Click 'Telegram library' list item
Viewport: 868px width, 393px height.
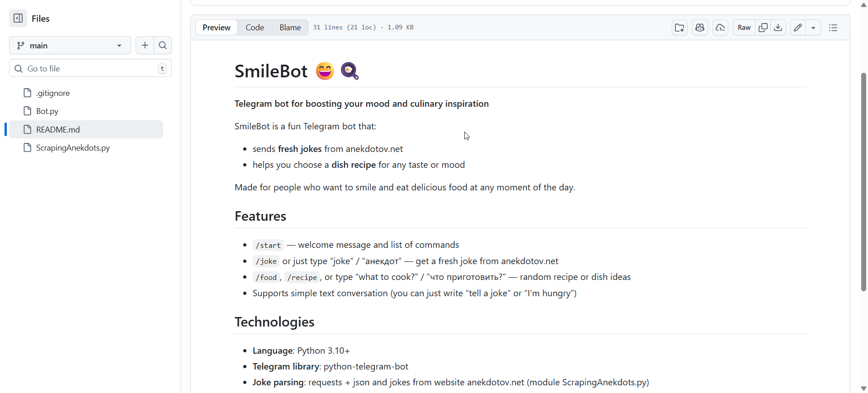point(330,367)
